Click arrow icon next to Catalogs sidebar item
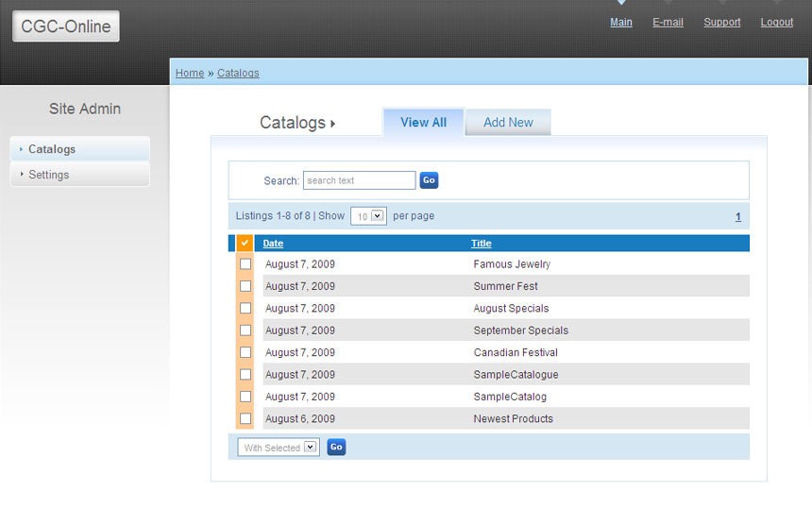 [21, 149]
